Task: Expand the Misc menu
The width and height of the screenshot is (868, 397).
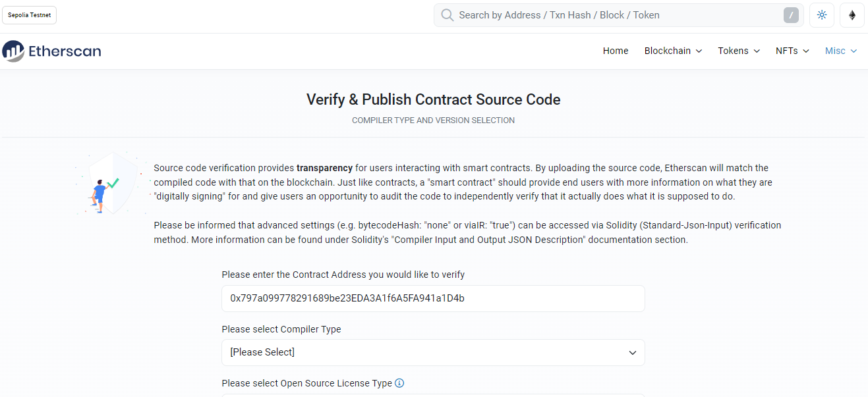Action: click(x=841, y=51)
